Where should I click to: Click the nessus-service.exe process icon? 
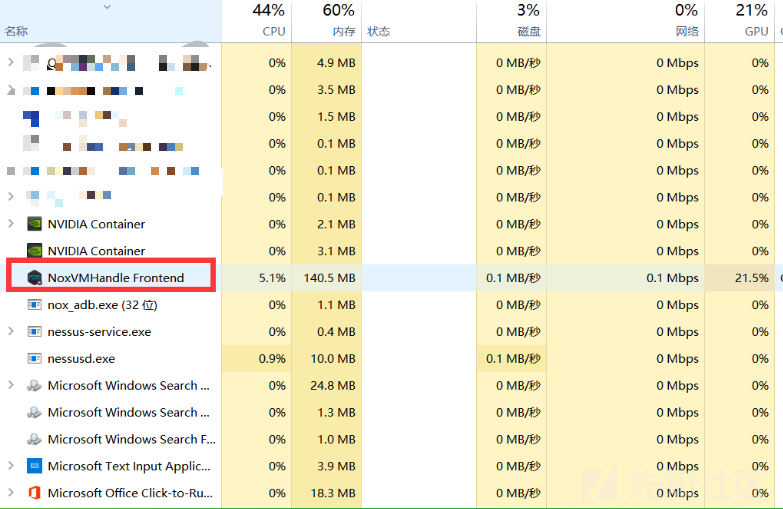(x=34, y=332)
